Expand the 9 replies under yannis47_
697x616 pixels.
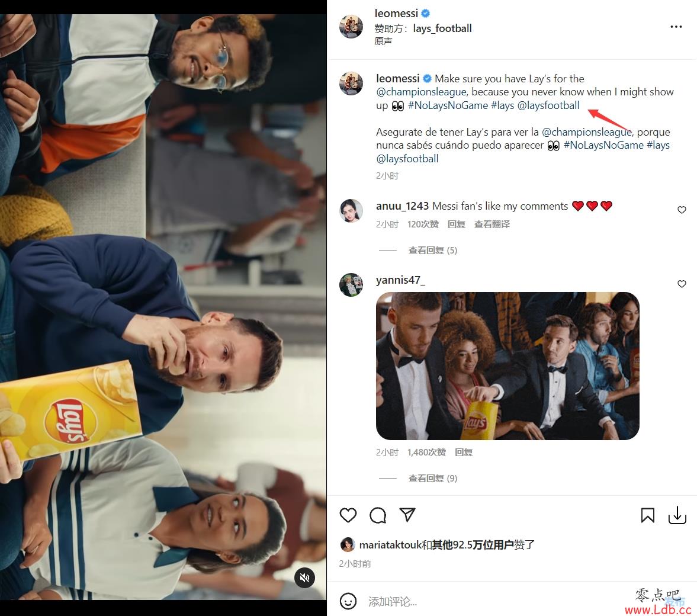click(432, 478)
